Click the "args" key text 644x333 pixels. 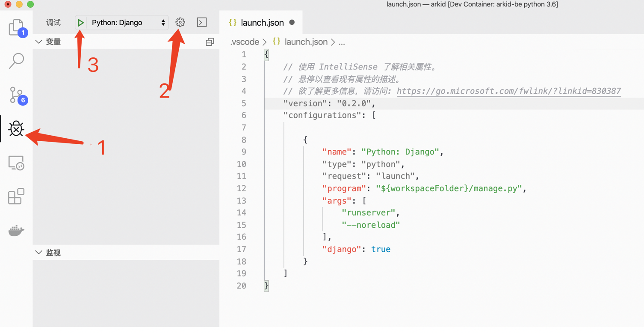click(x=337, y=200)
